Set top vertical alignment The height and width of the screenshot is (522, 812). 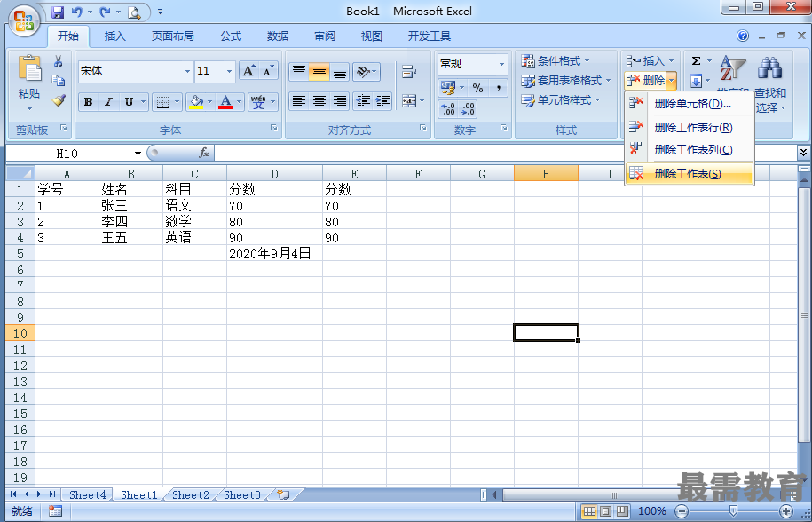pyautogui.click(x=299, y=71)
